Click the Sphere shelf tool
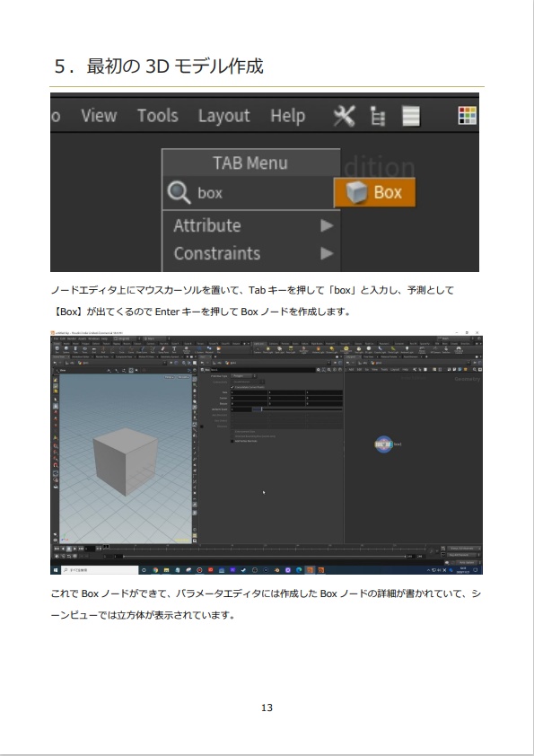The height and width of the screenshot is (756, 534). click(66, 349)
